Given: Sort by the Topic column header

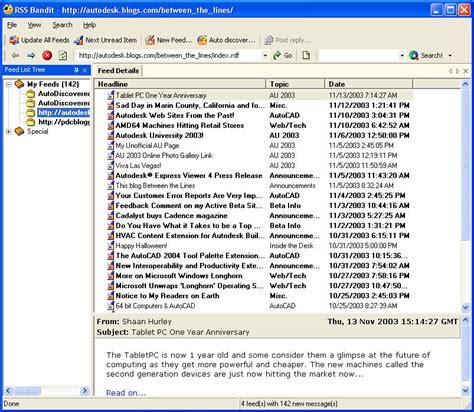Looking at the screenshot, I should pos(295,84).
